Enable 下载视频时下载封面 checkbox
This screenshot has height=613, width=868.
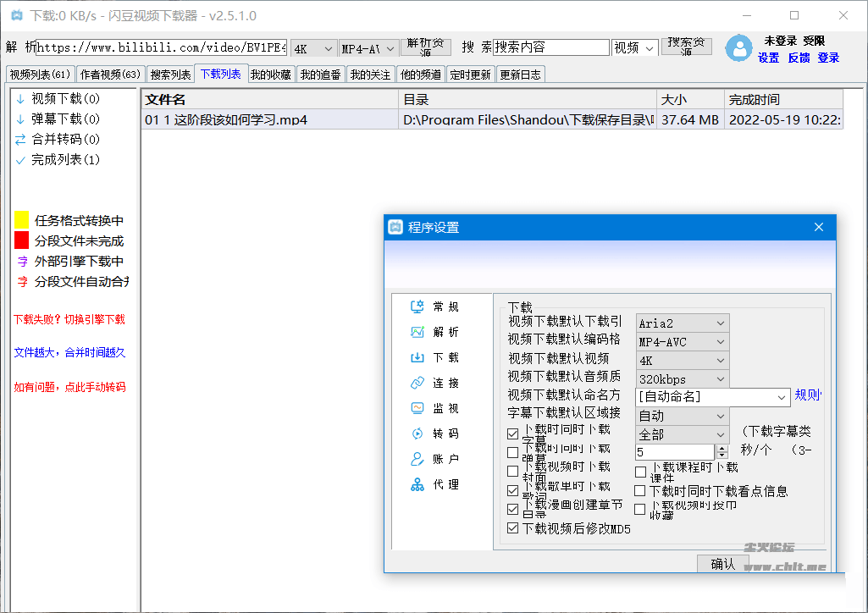coord(512,472)
